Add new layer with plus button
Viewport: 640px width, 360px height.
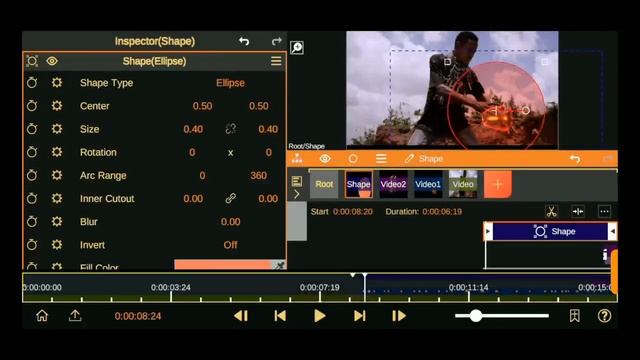(498, 184)
